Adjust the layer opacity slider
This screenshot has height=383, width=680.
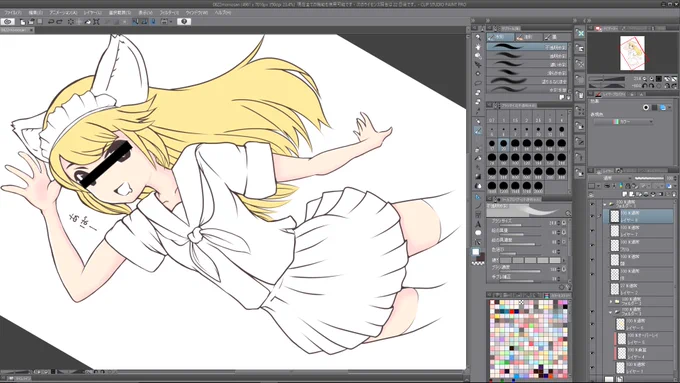(x=648, y=178)
